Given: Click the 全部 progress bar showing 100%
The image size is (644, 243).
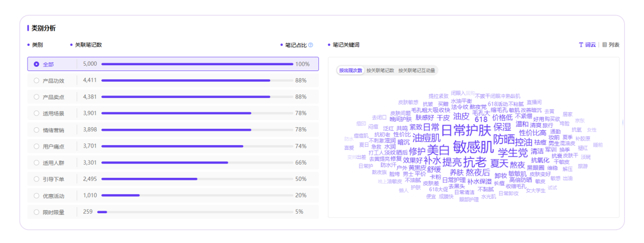Looking at the screenshot, I should pos(197,64).
